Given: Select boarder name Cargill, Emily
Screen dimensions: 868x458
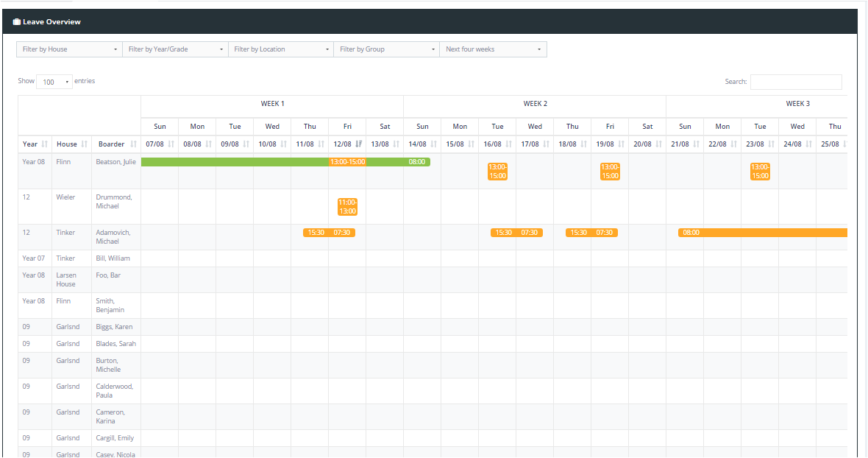Looking at the screenshot, I should pos(115,438).
